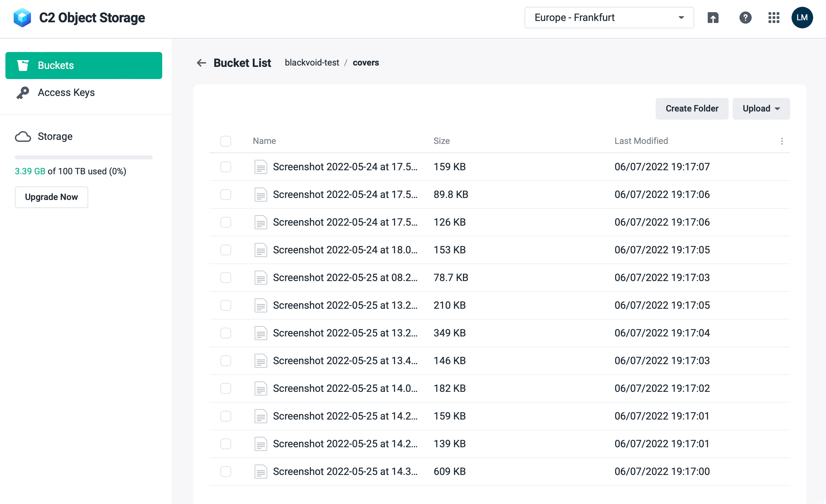
Task: Check the box for the 78.7 KB file
Action: 226,278
